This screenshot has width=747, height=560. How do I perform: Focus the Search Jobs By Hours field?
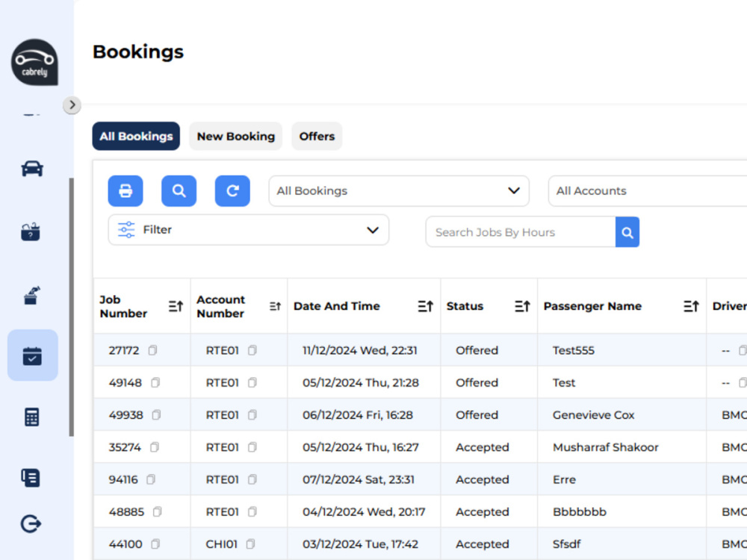pyautogui.click(x=520, y=232)
